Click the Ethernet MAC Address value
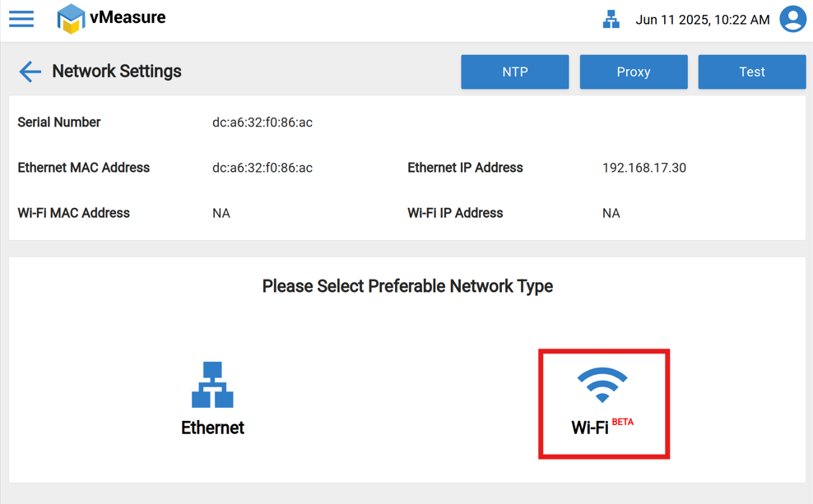Viewport: 813px width, 504px height. (x=262, y=168)
